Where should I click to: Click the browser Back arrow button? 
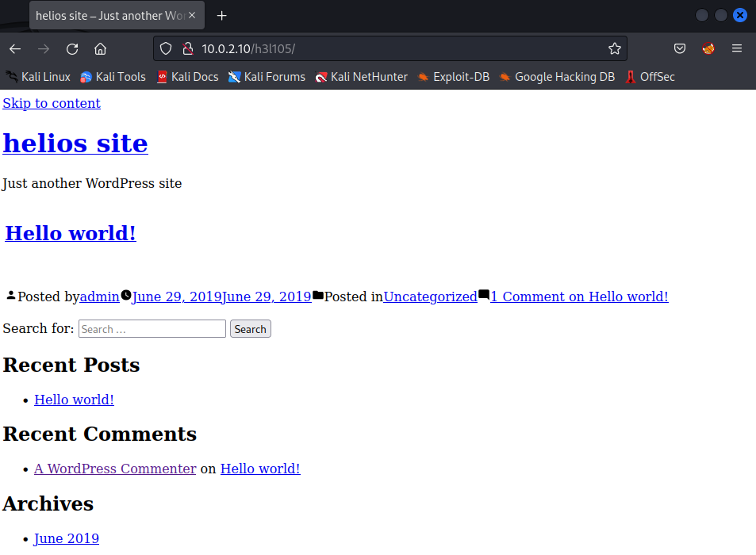point(15,49)
